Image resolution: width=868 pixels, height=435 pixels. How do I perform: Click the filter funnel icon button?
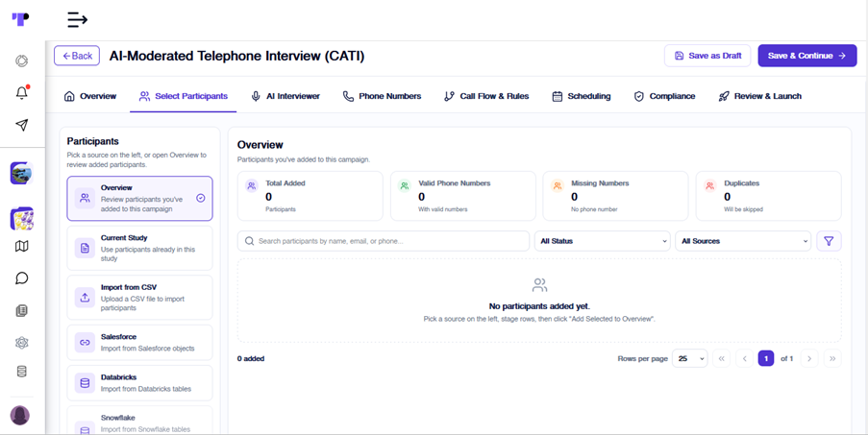click(x=829, y=241)
